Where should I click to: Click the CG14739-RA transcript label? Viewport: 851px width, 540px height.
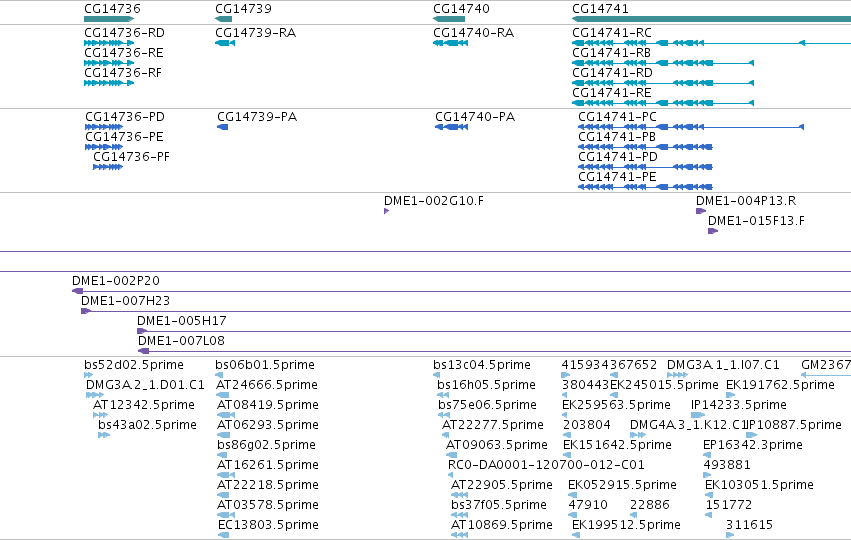[256, 33]
